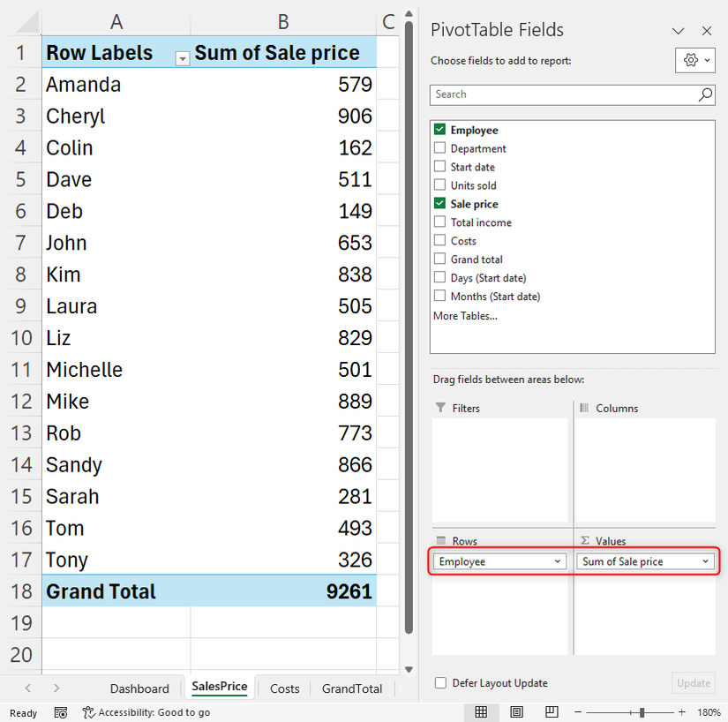Open the Accessibility checker status icon
Screen dimensions: 728x722
pos(86,712)
